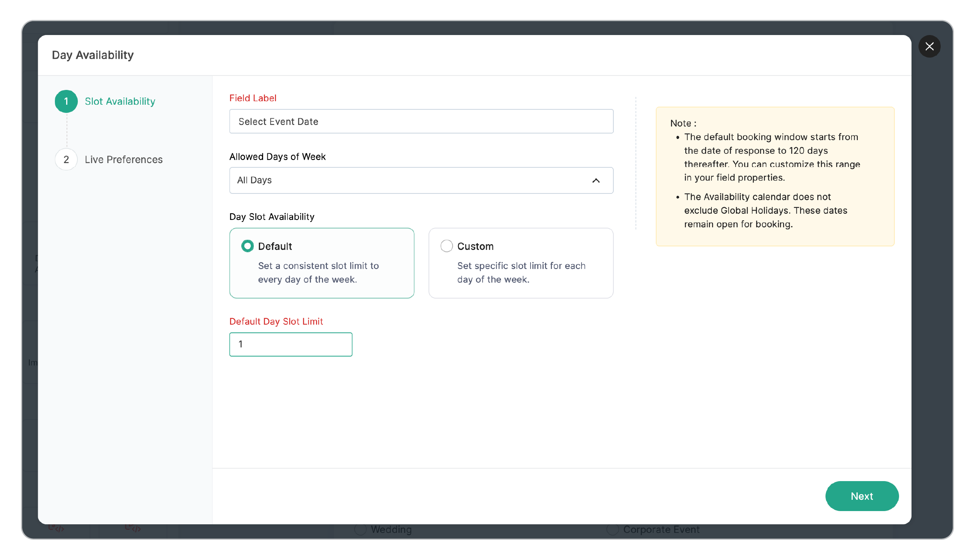The width and height of the screenshot is (980, 557).
Task: Go to Live Preferences step
Action: 123,160
